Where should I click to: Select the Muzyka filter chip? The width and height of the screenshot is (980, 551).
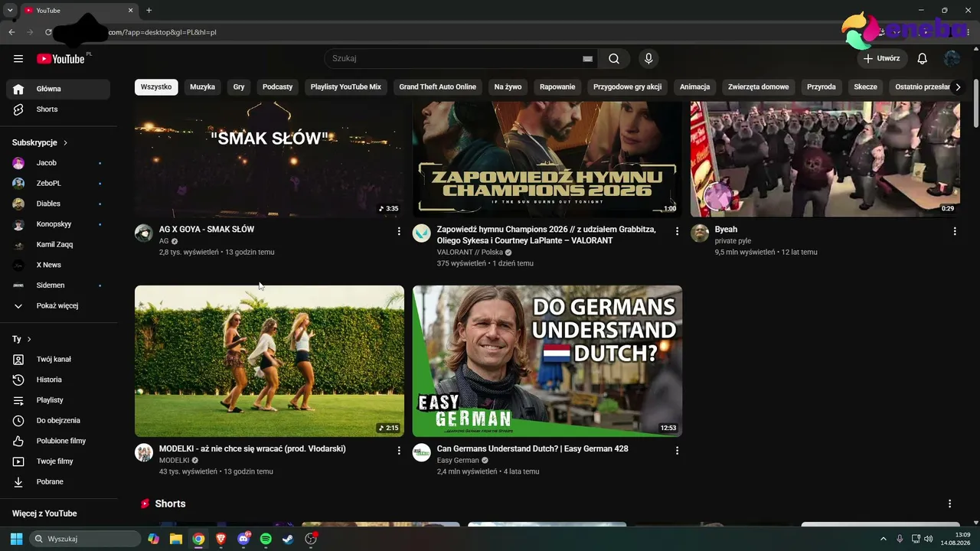[x=202, y=87]
